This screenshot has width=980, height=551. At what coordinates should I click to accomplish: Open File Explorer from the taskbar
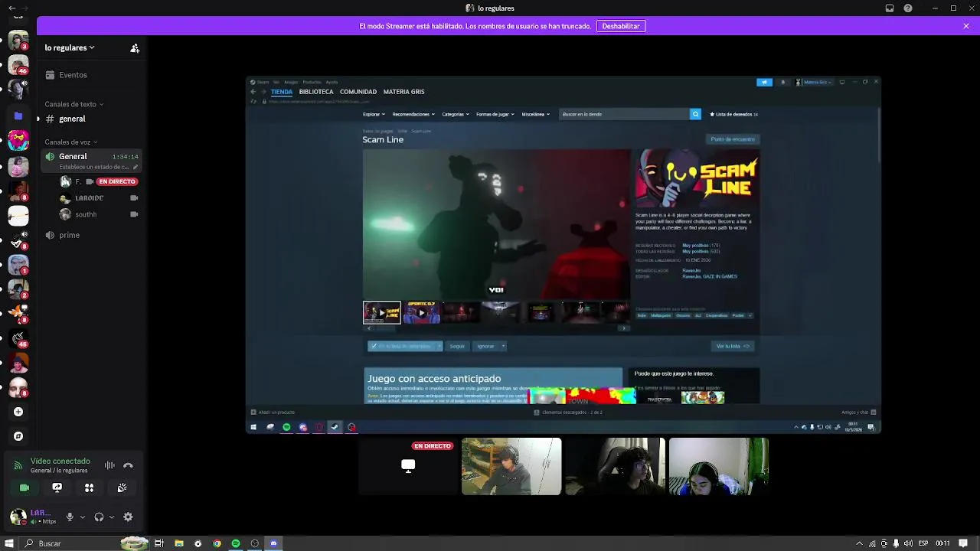pyautogui.click(x=178, y=543)
